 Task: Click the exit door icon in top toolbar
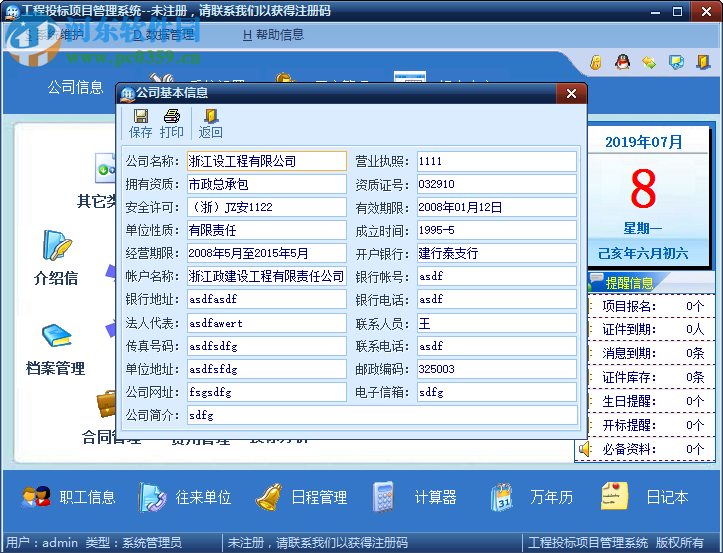(x=703, y=62)
